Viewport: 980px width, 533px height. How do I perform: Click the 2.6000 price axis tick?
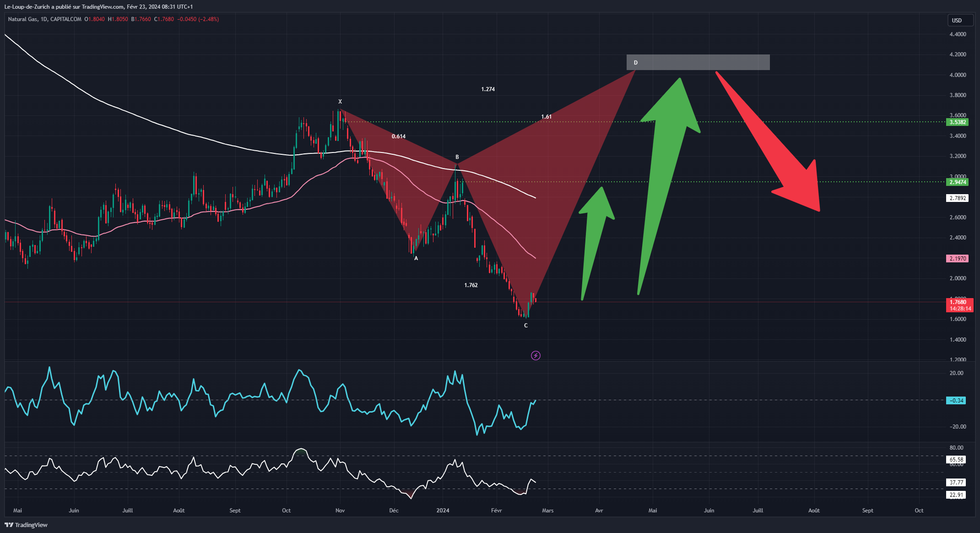[958, 218]
